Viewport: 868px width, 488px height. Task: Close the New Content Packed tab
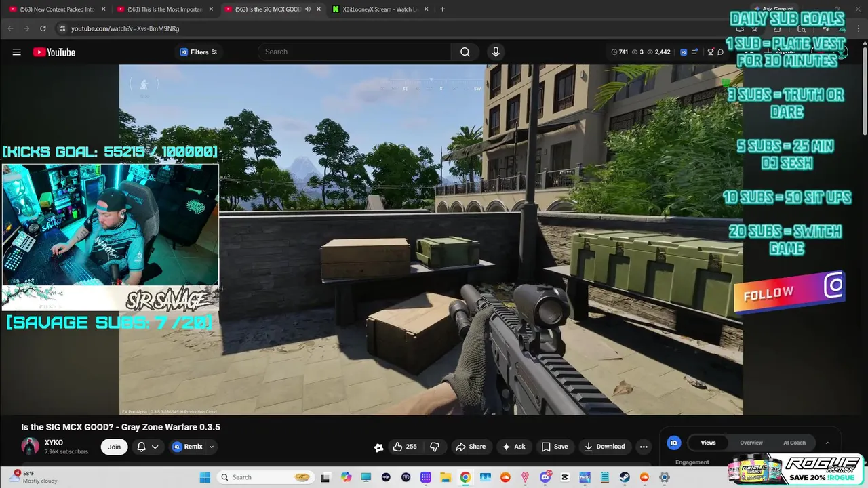pos(103,9)
